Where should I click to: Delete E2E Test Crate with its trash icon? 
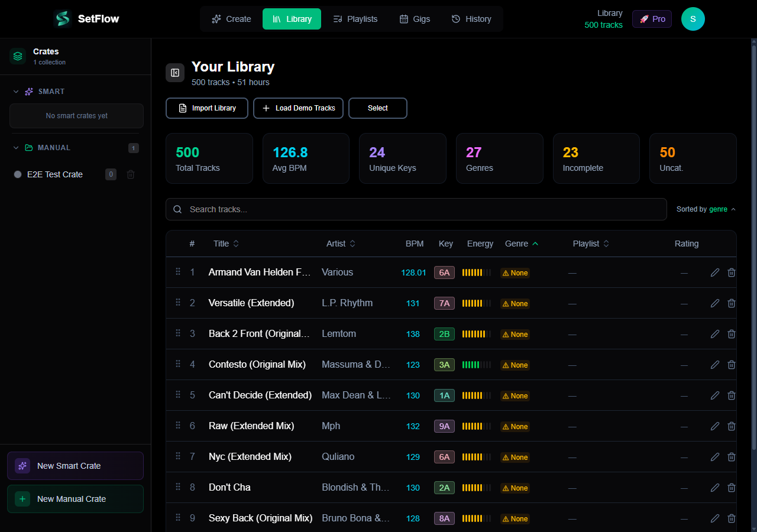pos(130,174)
